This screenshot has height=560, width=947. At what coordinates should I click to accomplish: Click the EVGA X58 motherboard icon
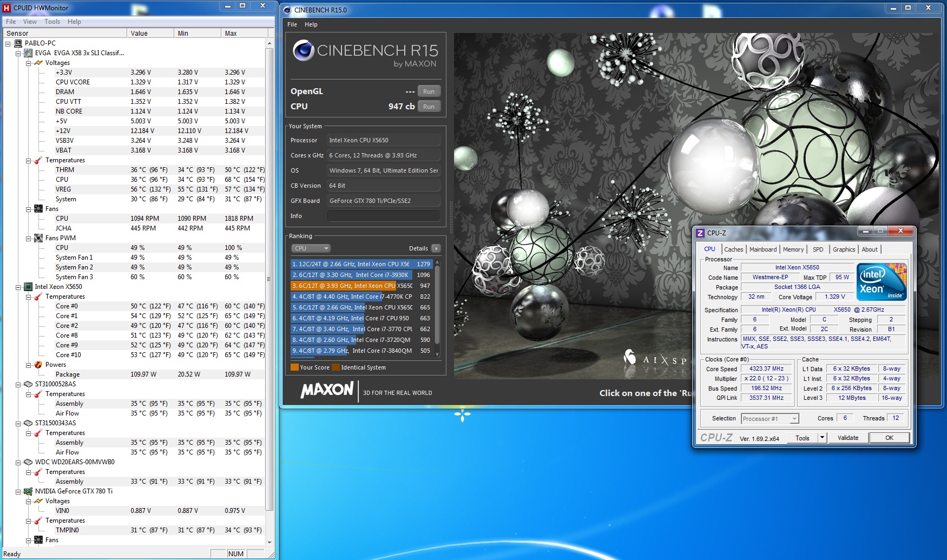(28, 53)
